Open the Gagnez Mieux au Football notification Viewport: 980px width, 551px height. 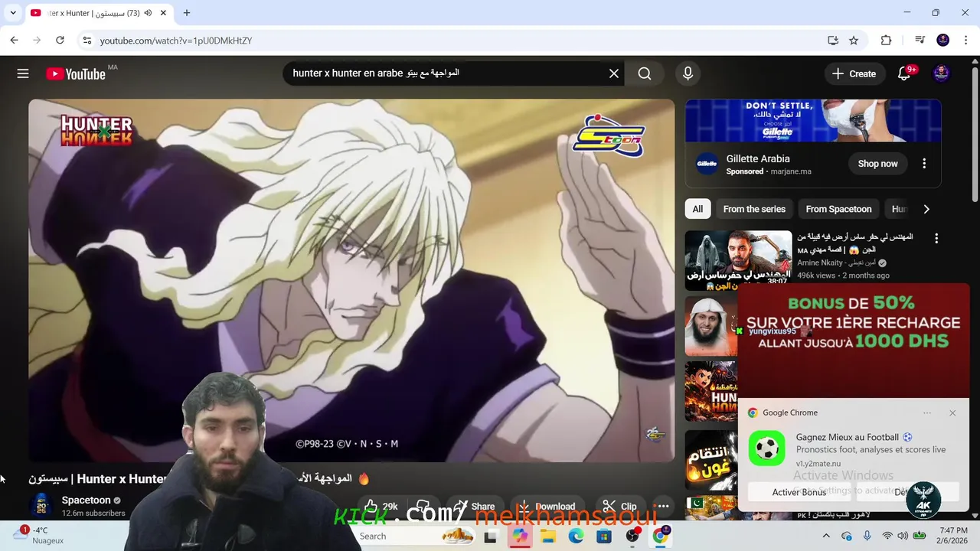(854, 449)
